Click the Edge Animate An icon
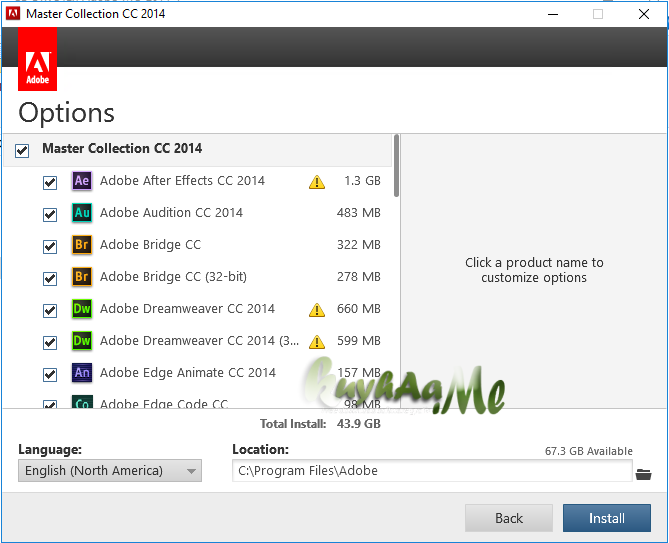669x543 pixels. [x=82, y=372]
